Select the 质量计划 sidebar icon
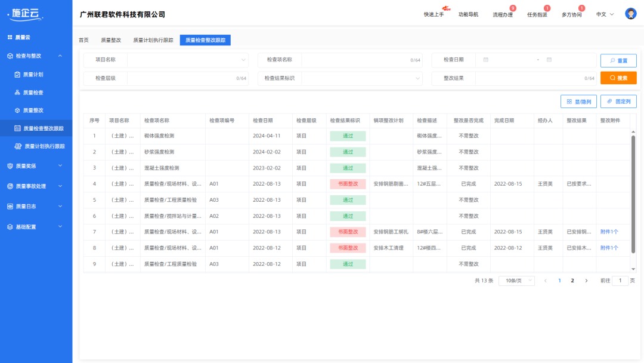This screenshot has width=644, height=363. (32, 74)
